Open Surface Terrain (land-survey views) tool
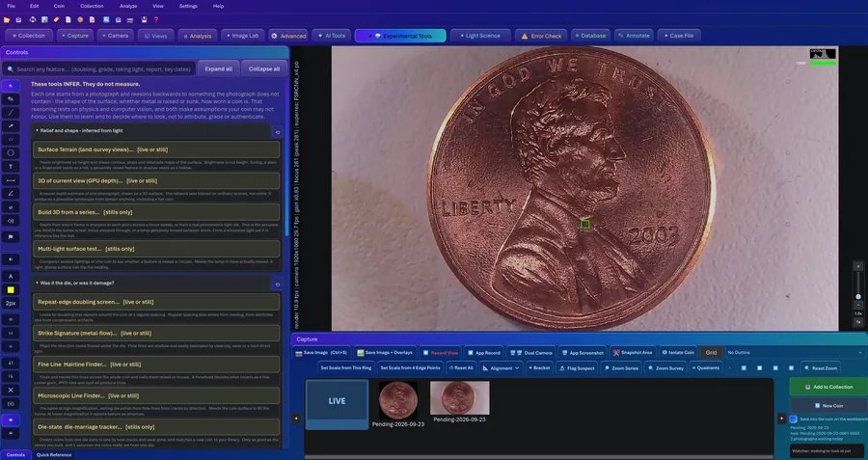Image resolution: width=868 pixels, height=460 pixels. click(156, 149)
